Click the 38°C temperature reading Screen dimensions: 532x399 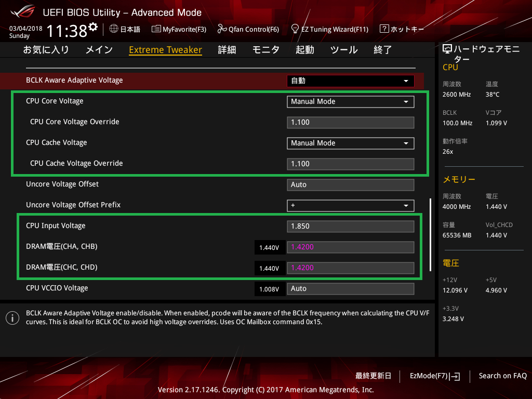[x=493, y=95]
